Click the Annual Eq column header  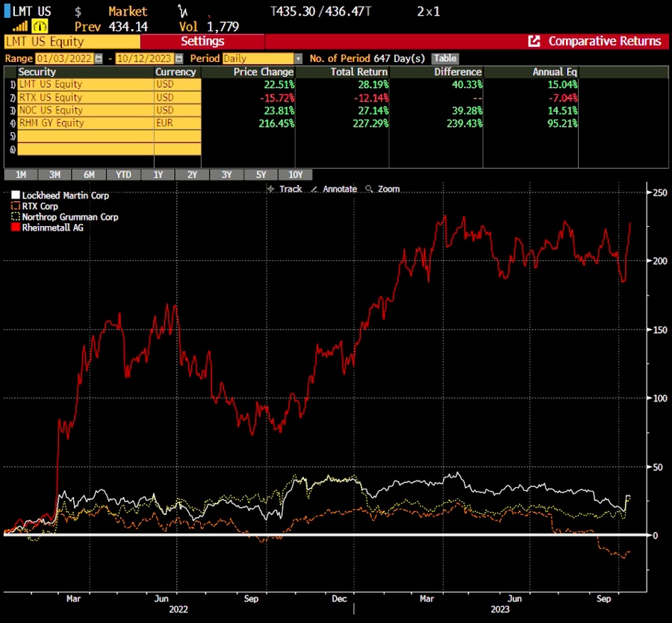555,72
